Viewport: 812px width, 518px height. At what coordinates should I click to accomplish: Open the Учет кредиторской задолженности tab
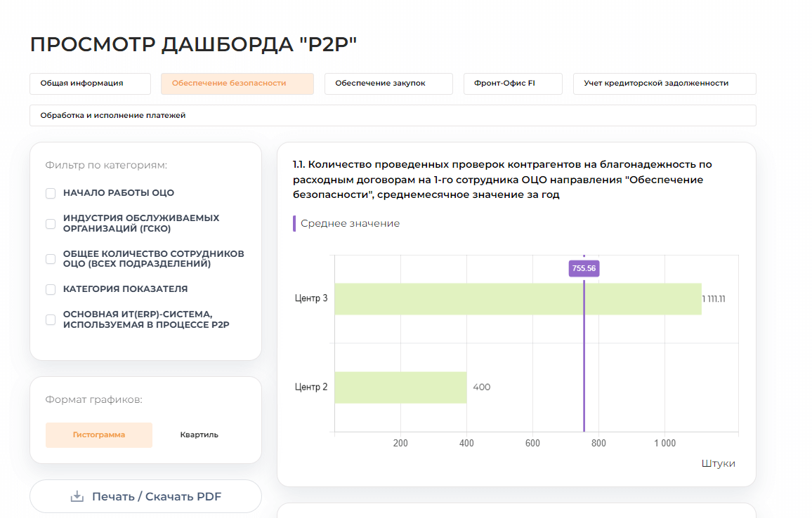(664, 84)
